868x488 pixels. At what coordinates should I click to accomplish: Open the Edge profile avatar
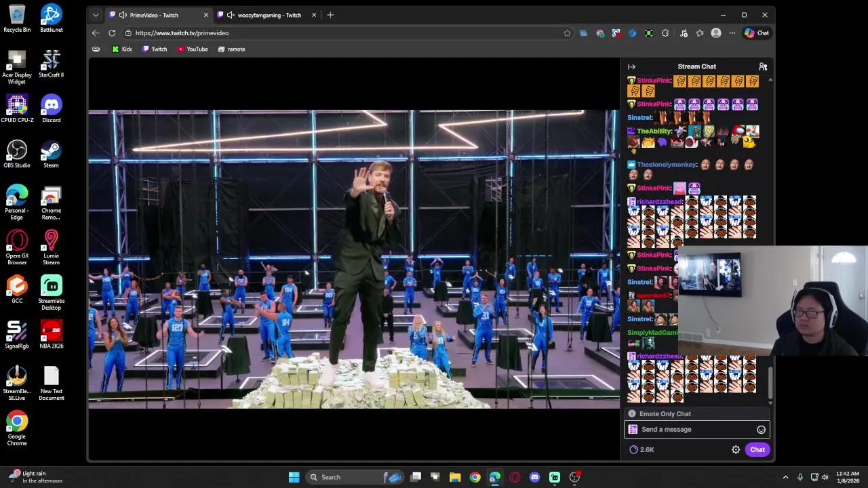coord(716,33)
